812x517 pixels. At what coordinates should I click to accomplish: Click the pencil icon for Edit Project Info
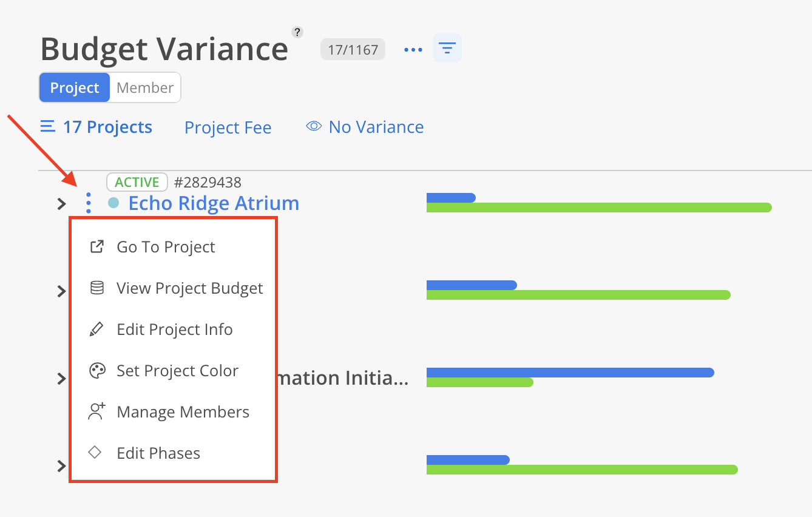(x=96, y=329)
